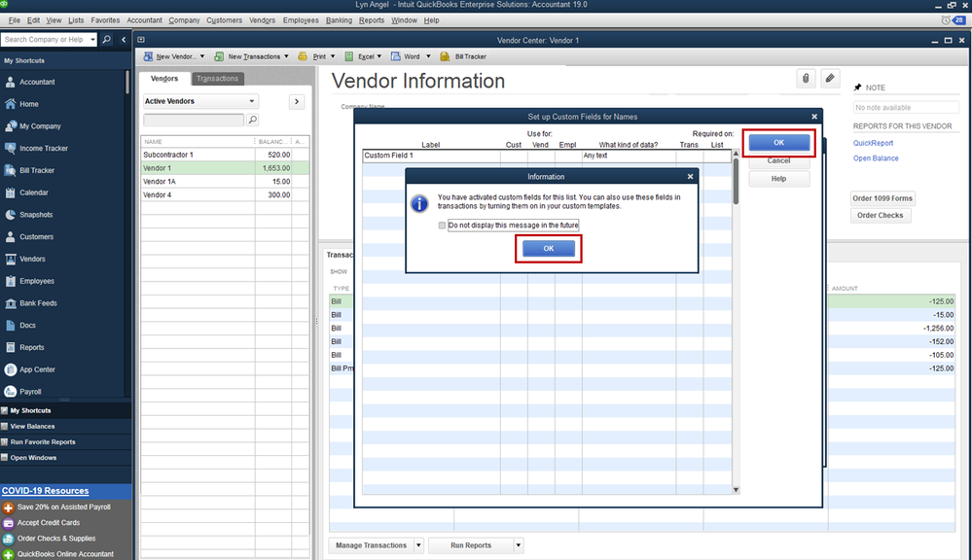Screen dimensions: 972x560
Task: Click the edit vendor pencil icon
Action: (x=829, y=79)
